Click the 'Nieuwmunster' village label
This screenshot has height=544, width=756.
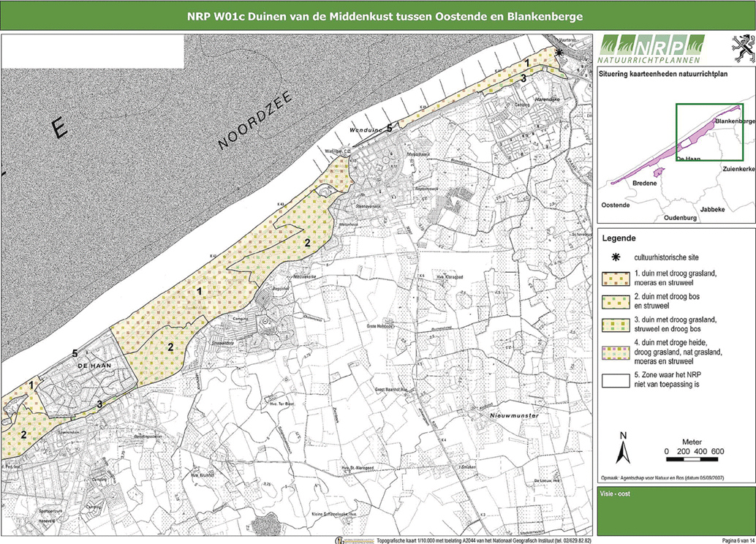tap(515, 415)
